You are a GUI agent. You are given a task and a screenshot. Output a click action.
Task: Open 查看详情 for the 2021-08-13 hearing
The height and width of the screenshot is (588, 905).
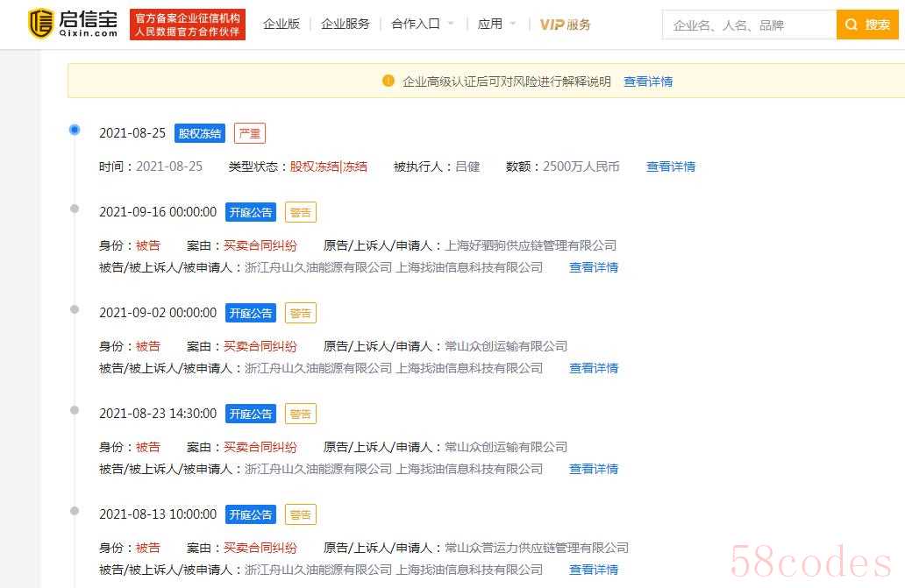[594, 570]
